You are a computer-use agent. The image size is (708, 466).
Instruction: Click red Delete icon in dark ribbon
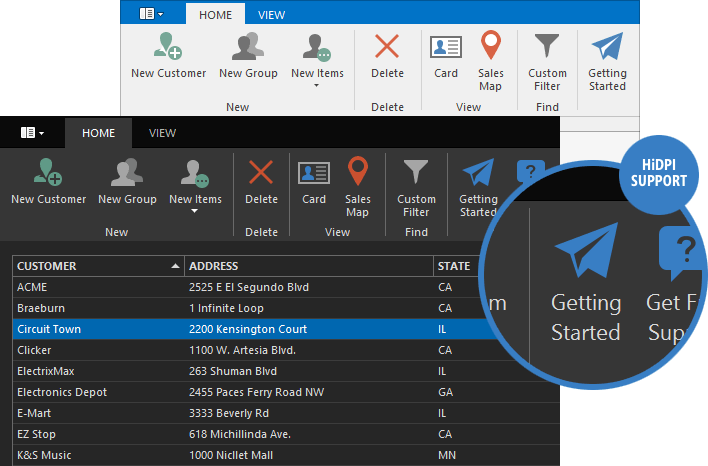261,174
